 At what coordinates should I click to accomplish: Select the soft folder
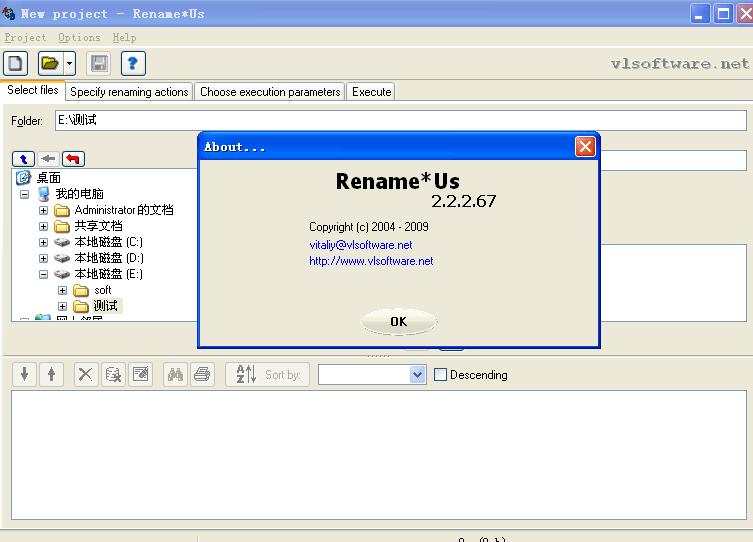coord(103,290)
